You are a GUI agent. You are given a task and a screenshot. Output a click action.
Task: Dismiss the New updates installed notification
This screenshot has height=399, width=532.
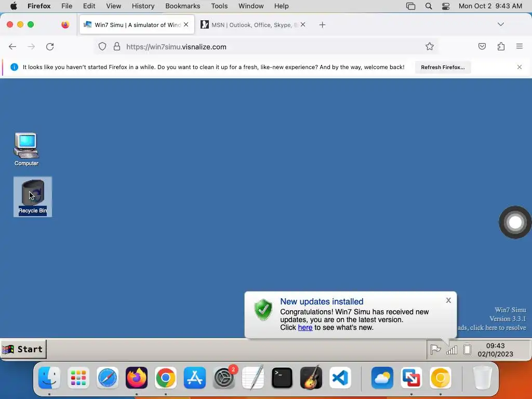click(448, 300)
